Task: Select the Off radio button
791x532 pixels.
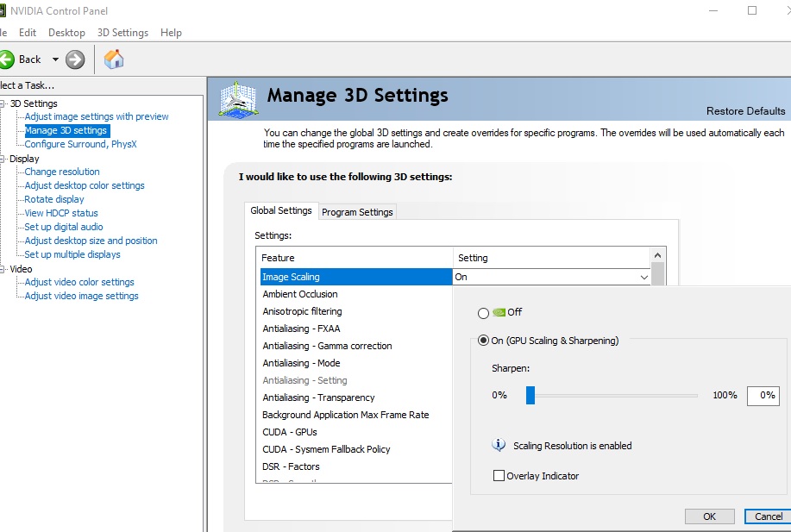Action: pyautogui.click(x=483, y=313)
